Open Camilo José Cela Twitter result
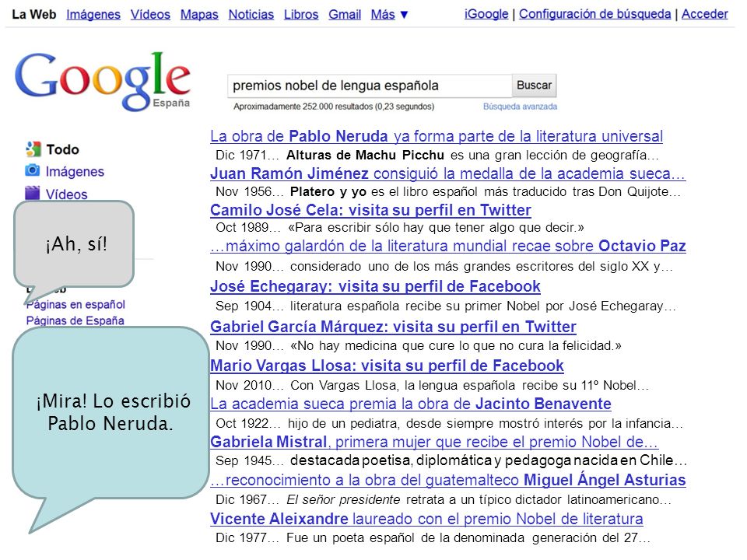The width and height of the screenshot is (747, 560). pos(370,210)
